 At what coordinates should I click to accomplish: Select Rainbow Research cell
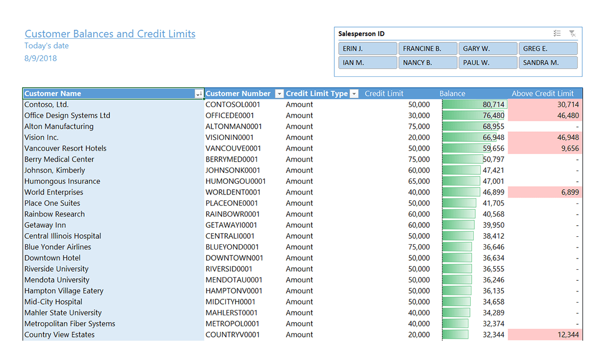point(113,214)
